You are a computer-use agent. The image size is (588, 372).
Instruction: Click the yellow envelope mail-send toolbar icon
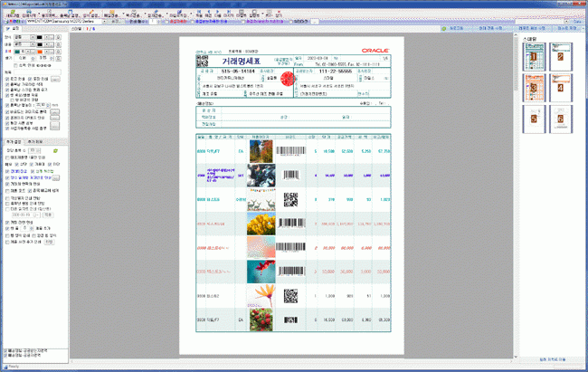pyautogui.click(x=112, y=12)
